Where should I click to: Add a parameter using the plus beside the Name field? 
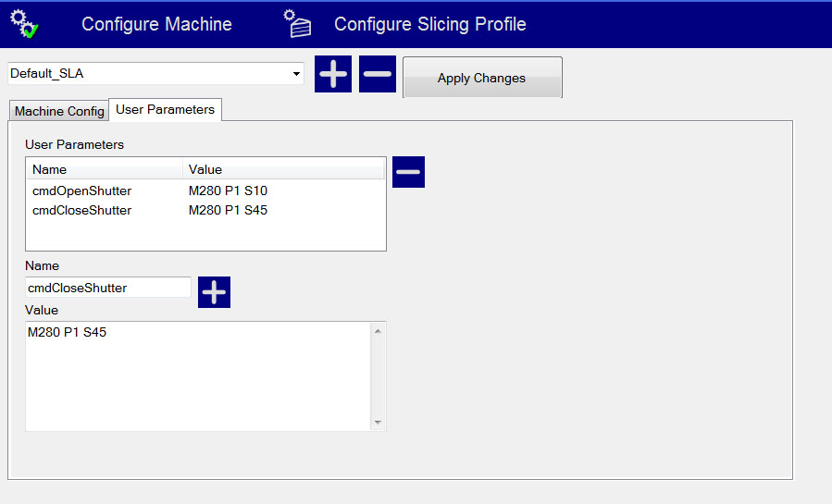coord(214,292)
